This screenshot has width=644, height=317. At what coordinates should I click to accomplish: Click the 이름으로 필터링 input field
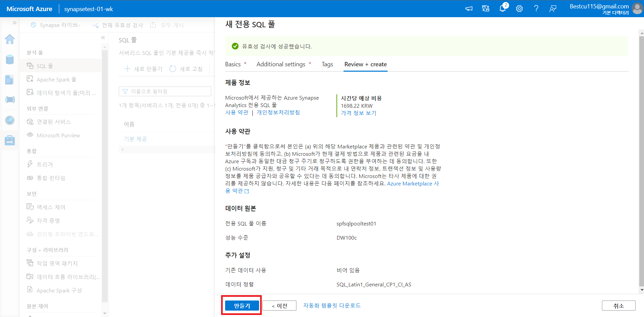(165, 92)
